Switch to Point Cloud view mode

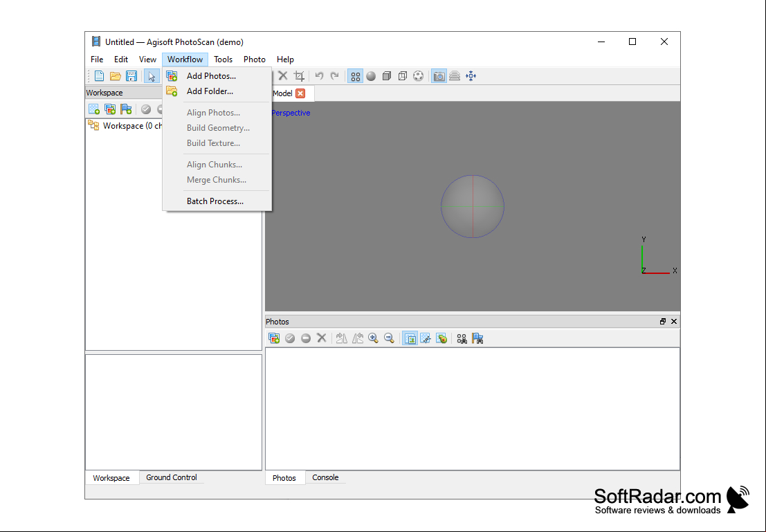coord(355,76)
